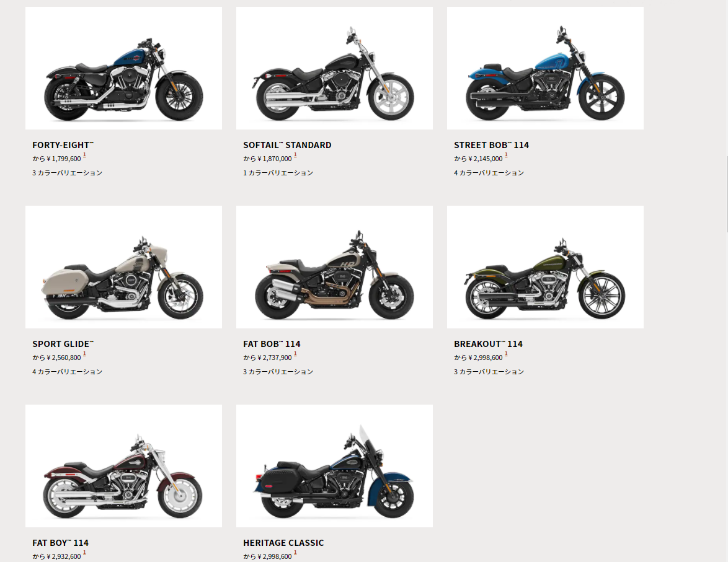Select the green Breakout 114 motorcycle photo

(545, 267)
